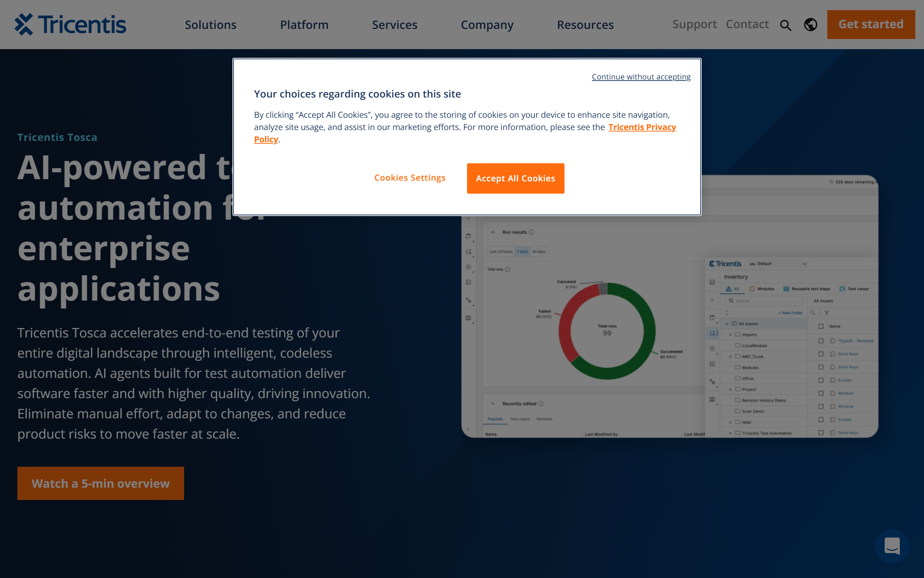Click the Inventory Search input field

point(764,301)
